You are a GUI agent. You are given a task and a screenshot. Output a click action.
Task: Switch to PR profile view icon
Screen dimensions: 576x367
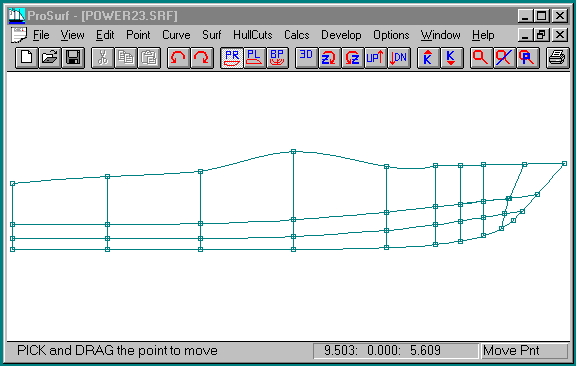tap(232, 58)
